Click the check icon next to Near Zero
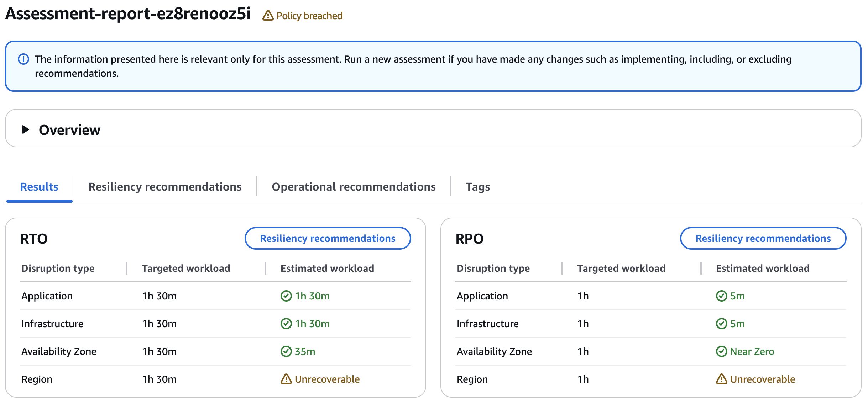Screen dimensions: 868x404 pos(722,351)
